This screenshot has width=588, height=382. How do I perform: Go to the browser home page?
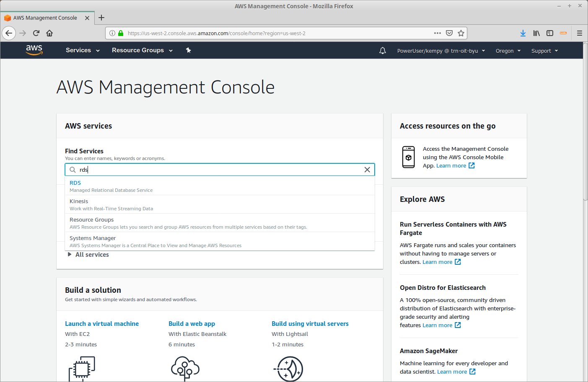(x=49, y=33)
